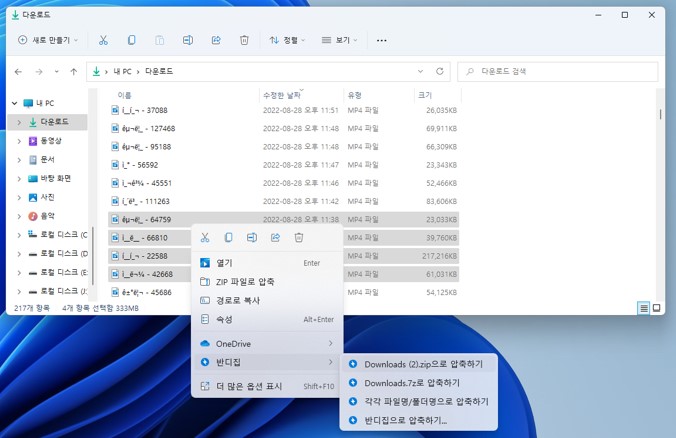The width and height of the screenshot is (676, 438).
Task: Switch to details view using the status bar icon
Action: point(643,308)
